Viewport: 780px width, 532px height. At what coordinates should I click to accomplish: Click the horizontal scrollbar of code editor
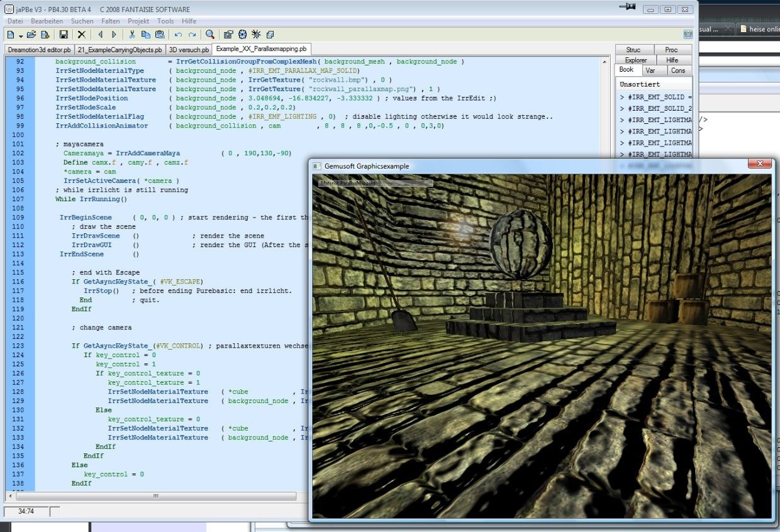[155, 496]
